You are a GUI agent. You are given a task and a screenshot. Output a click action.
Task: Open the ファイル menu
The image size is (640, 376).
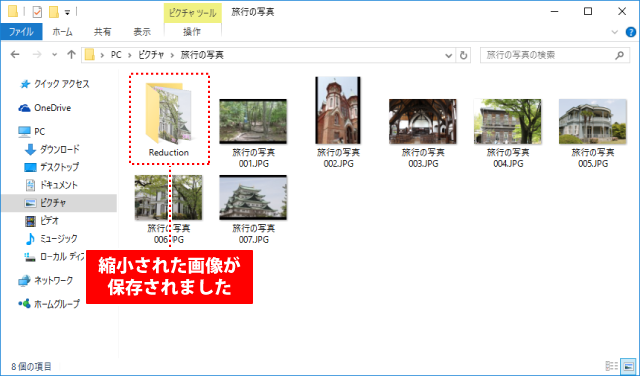[x=21, y=32]
